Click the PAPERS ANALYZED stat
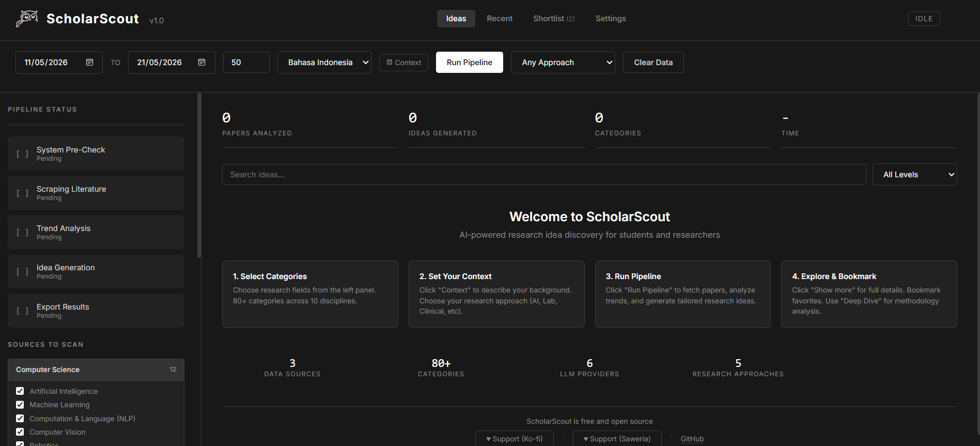This screenshot has width=980, height=446. tap(310, 125)
